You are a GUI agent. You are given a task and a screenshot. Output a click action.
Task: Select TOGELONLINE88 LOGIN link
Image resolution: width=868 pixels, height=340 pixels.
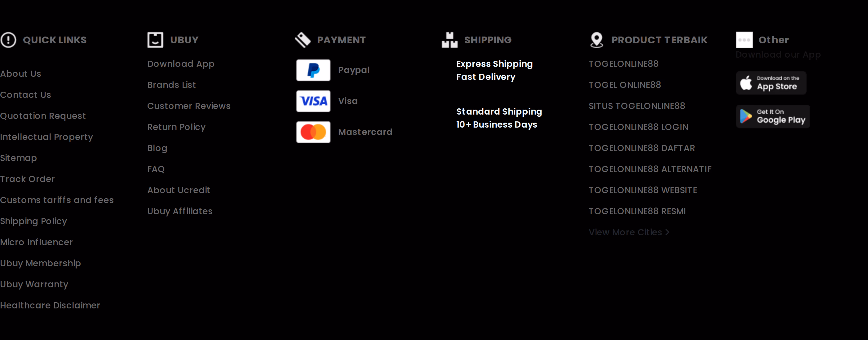tap(638, 127)
